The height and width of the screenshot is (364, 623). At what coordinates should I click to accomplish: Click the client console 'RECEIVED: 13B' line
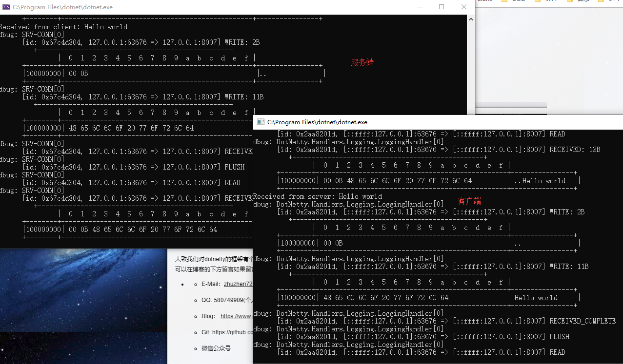(438, 150)
